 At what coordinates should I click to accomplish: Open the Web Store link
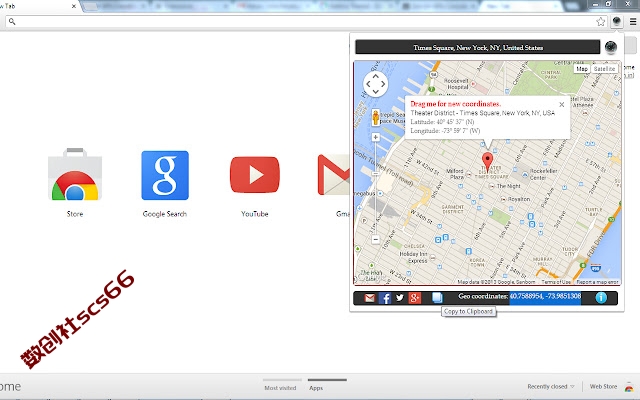(603, 386)
